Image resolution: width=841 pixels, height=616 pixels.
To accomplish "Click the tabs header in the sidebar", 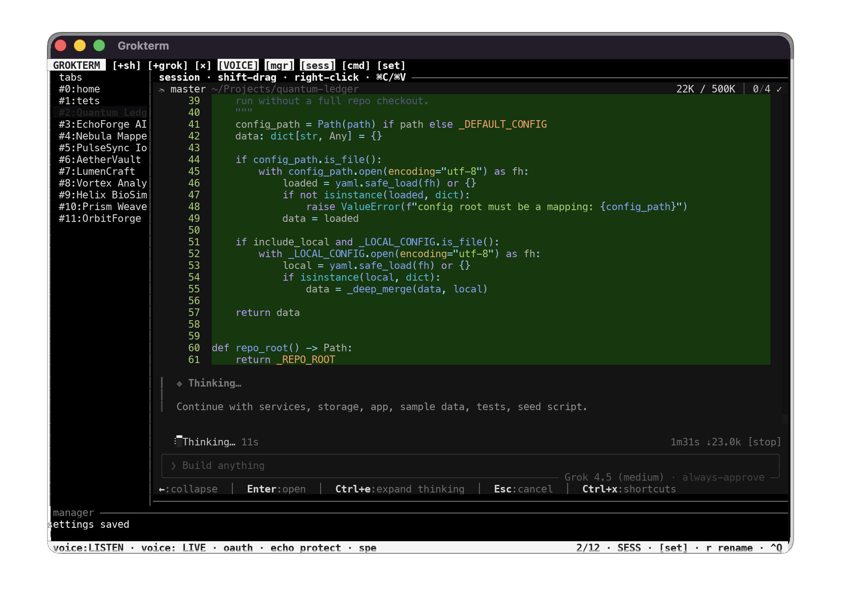I will click(x=71, y=77).
